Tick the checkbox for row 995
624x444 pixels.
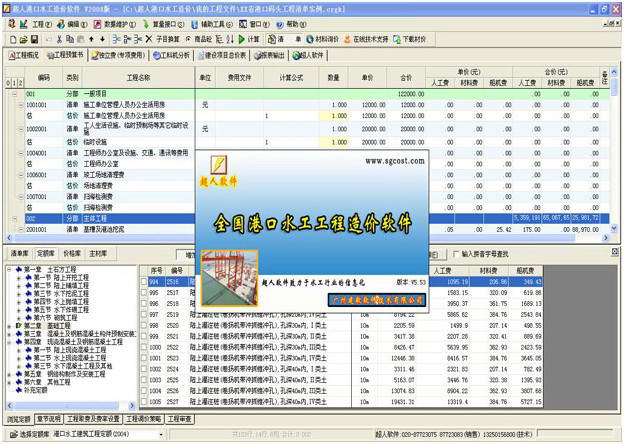[x=144, y=292]
